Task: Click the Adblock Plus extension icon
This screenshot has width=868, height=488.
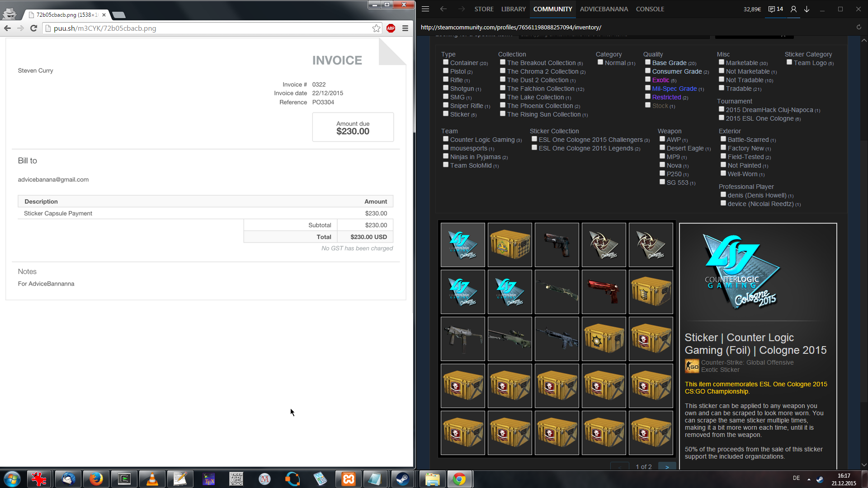Action: (391, 28)
